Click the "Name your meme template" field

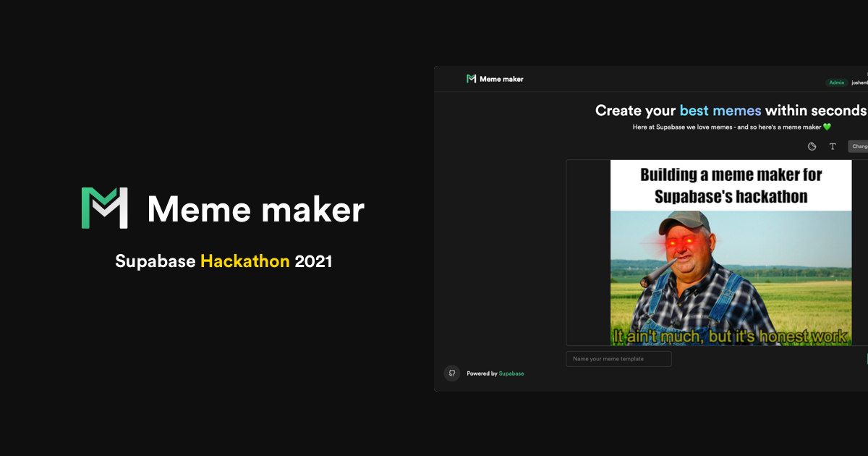pyautogui.click(x=618, y=359)
